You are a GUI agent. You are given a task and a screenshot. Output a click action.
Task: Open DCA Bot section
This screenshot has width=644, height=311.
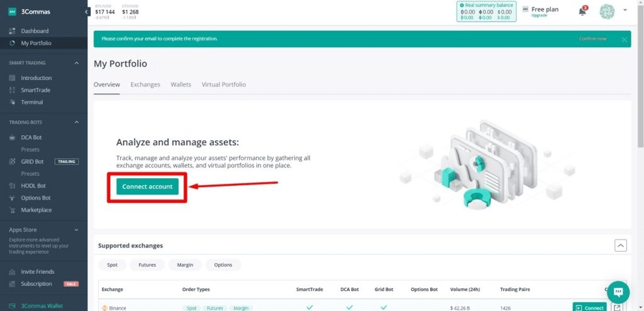tap(31, 137)
